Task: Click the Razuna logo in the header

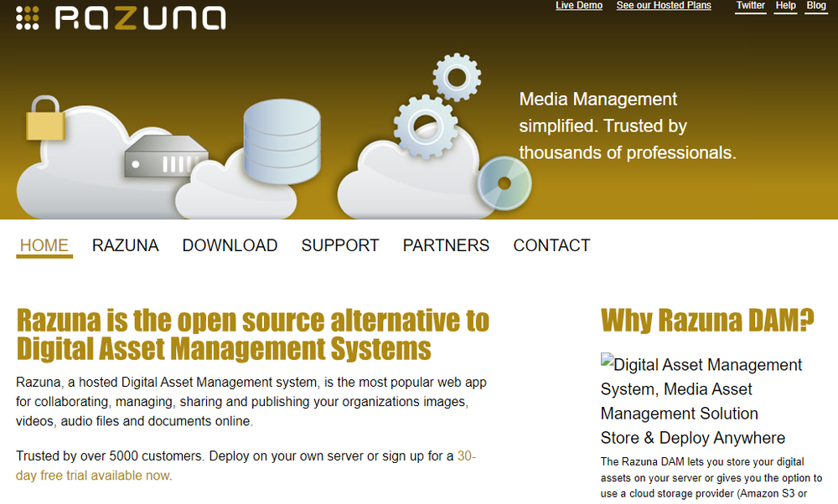Action: coord(121,18)
